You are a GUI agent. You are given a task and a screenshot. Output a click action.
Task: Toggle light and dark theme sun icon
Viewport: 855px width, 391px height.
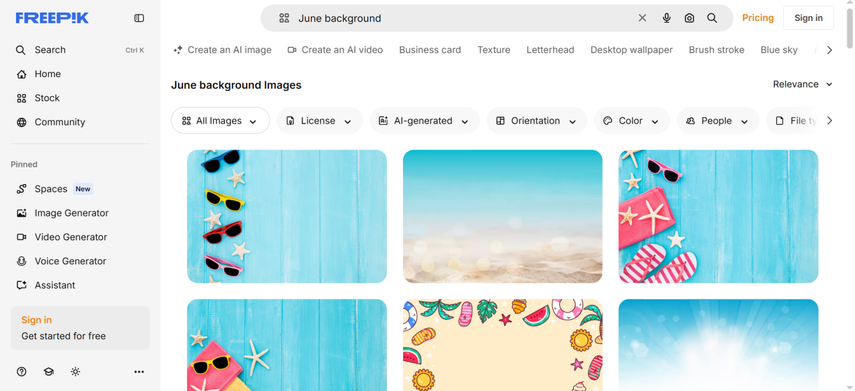tap(75, 372)
